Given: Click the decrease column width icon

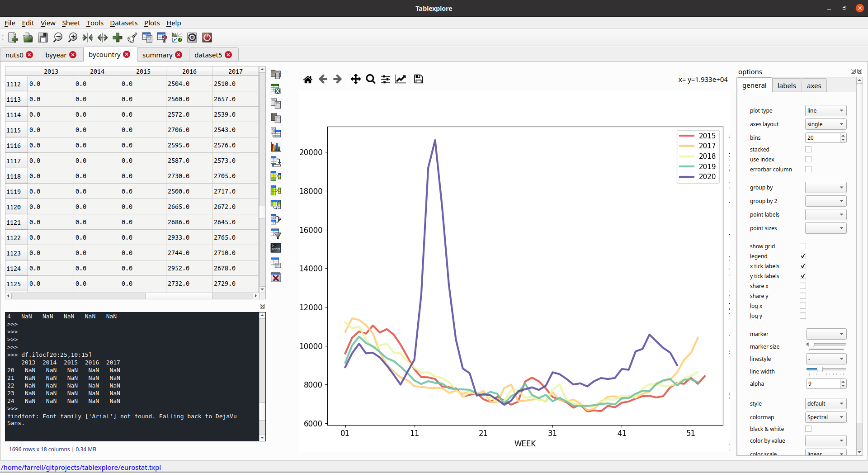Looking at the screenshot, I should (88, 38).
